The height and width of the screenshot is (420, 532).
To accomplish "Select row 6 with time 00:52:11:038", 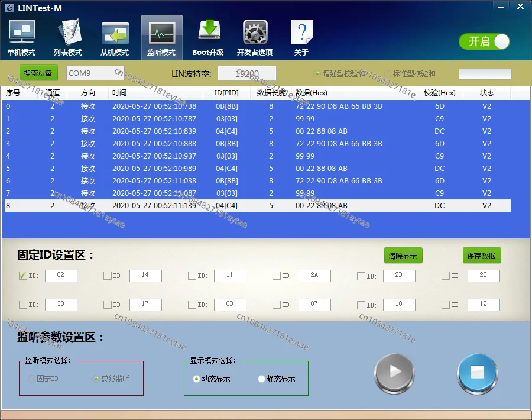I will click(x=257, y=180).
